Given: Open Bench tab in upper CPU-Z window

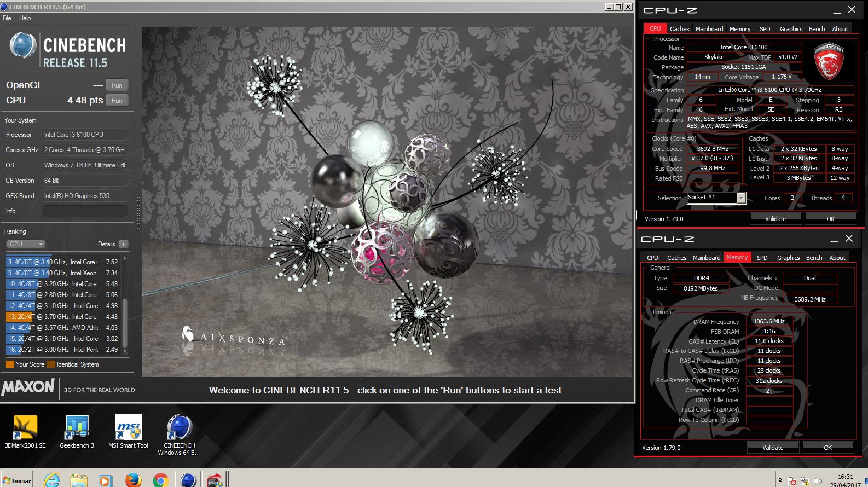Looking at the screenshot, I should (x=817, y=29).
